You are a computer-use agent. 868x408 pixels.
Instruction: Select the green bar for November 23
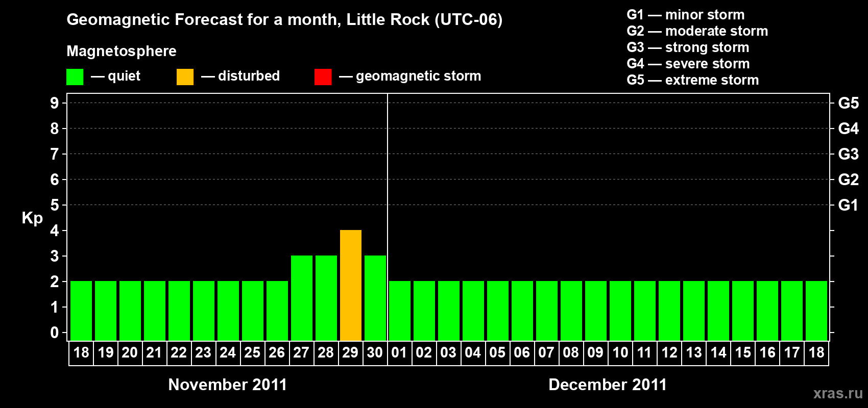[204, 311]
